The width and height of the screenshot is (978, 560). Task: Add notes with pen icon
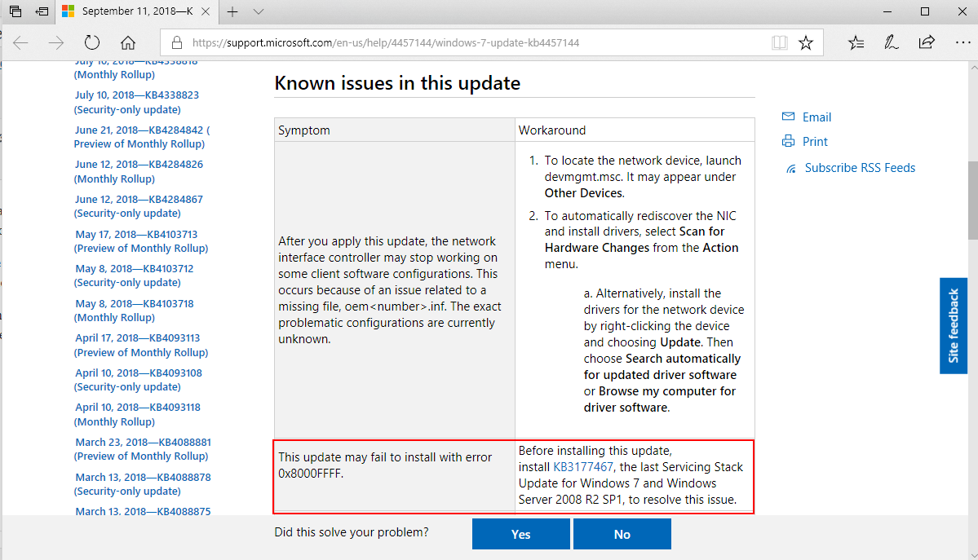(x=892, y=42)
